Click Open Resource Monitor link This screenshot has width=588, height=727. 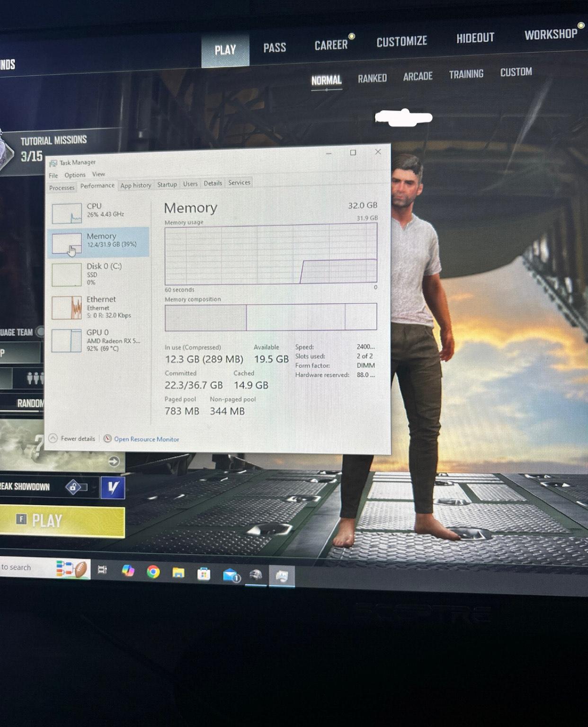coord(146,439)
